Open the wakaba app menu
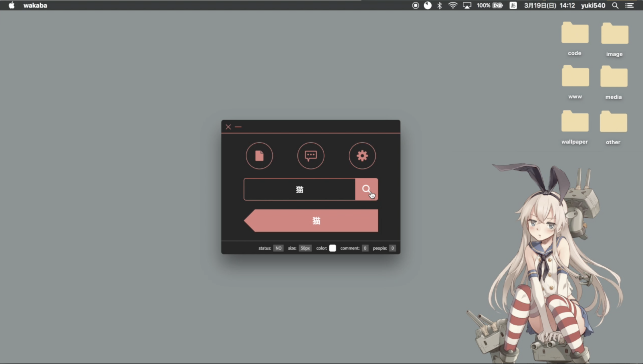Image resolution: width=643 pixels, height=364 pixels. (x=35, y=5)
